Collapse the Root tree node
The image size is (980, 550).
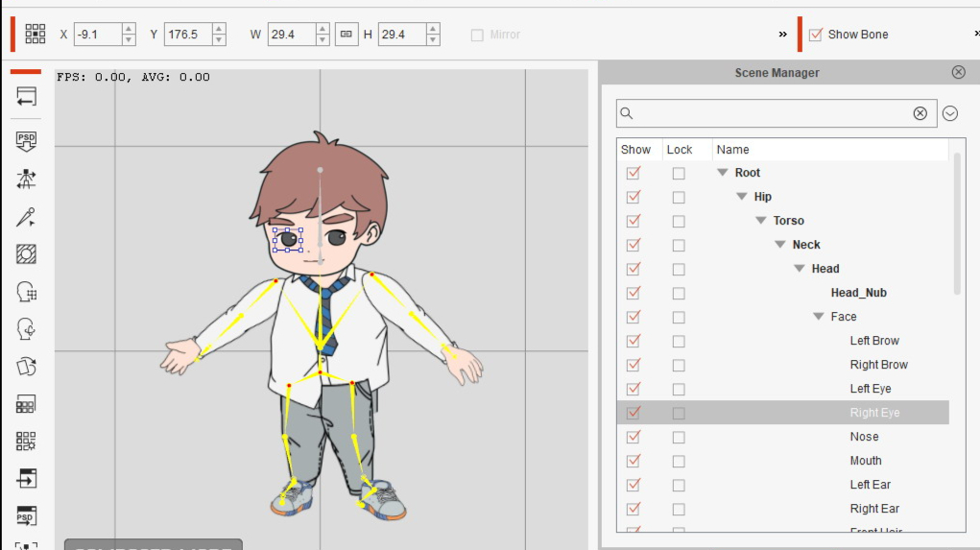723,173
